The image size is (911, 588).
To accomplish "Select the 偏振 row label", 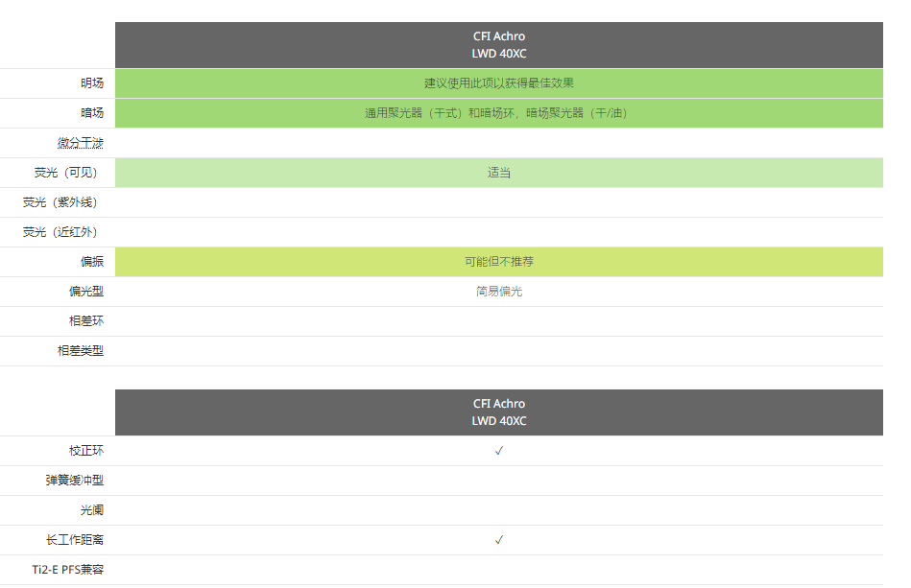I will pos(92,262).
